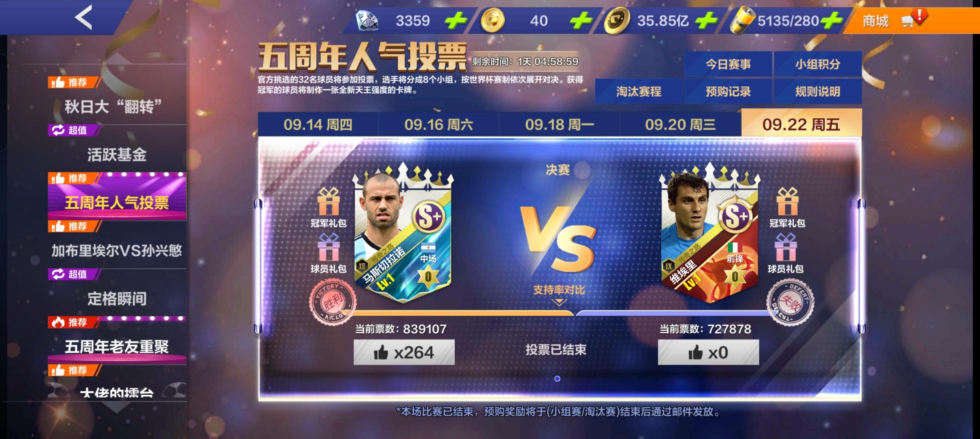Like Mascherano with x264 thumbs button
Viewport: 980px width, 439px height.
(404, 352)
